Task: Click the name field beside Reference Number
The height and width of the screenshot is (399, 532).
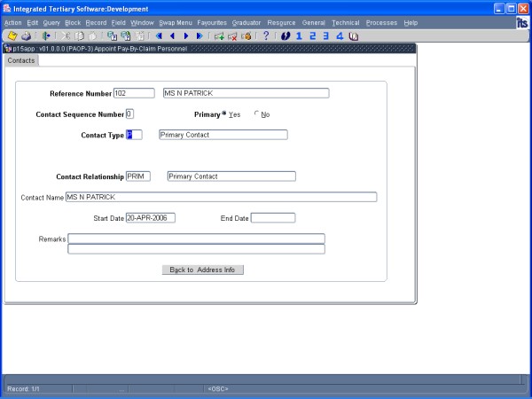Action: (246, 93)
